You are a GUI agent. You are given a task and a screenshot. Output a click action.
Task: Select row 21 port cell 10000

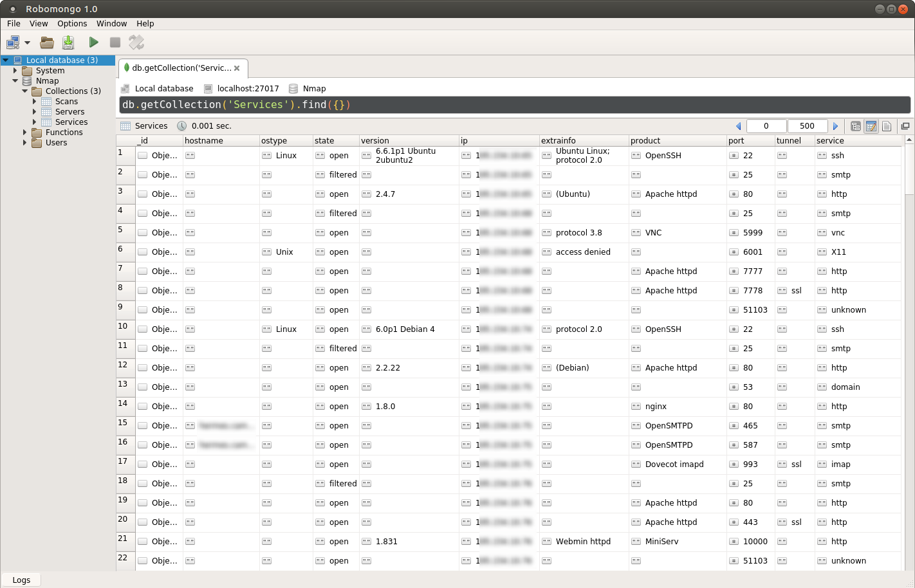pos(750,542)
